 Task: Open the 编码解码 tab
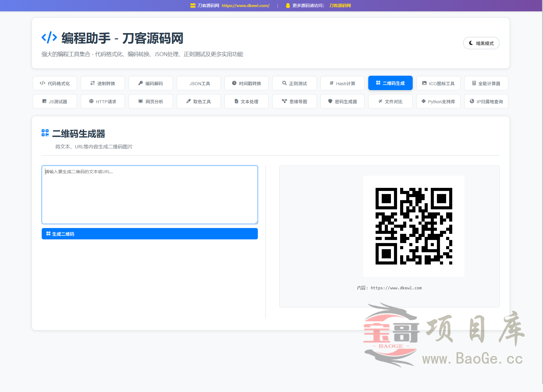(x=151, y=83)
